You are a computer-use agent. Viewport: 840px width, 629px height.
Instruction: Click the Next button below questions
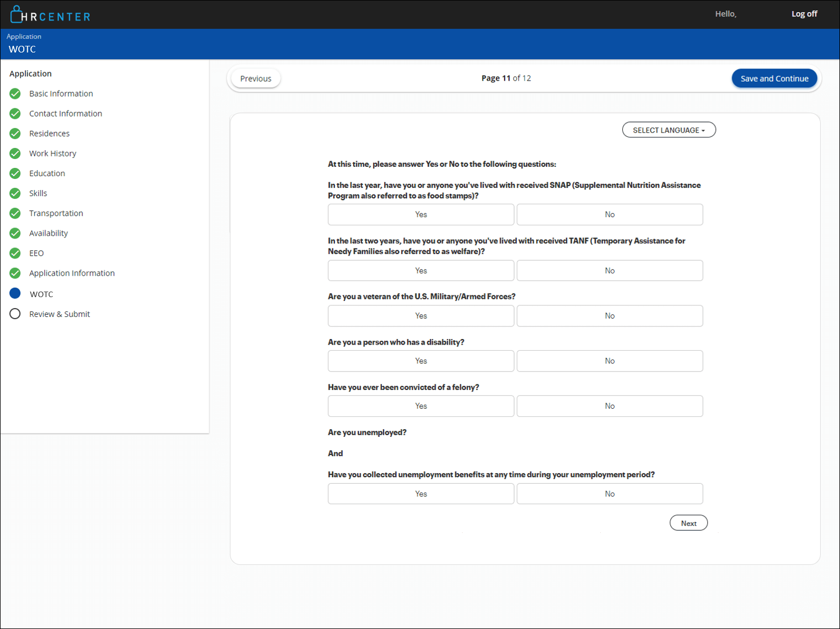tap(688, 523)
